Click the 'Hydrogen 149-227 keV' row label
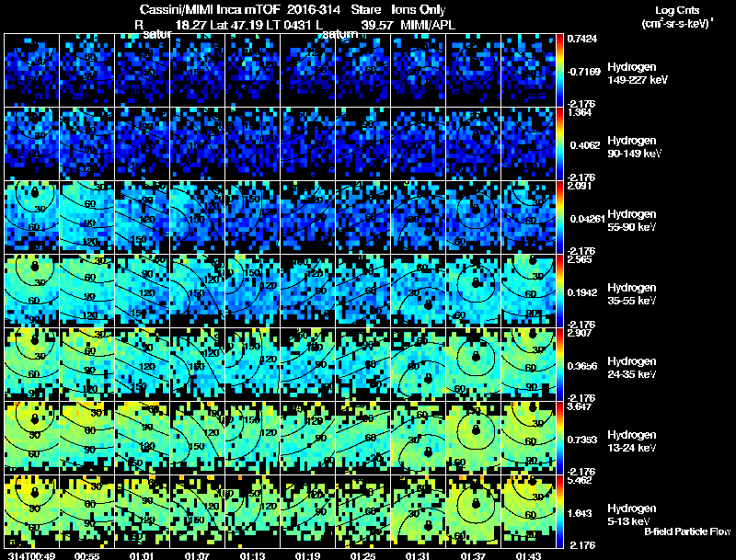Screen dimensions: 736x560 638,74
